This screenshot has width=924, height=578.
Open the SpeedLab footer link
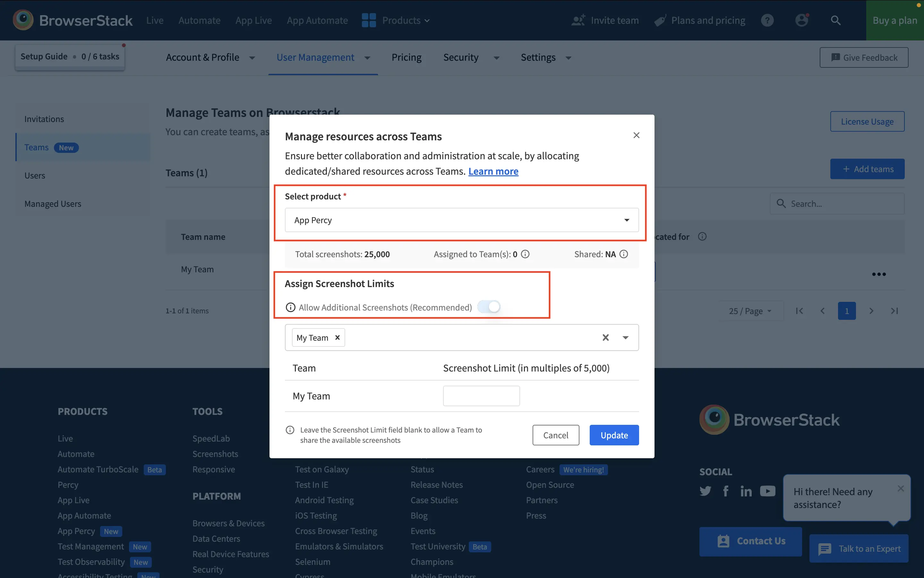tap(211, 438)
